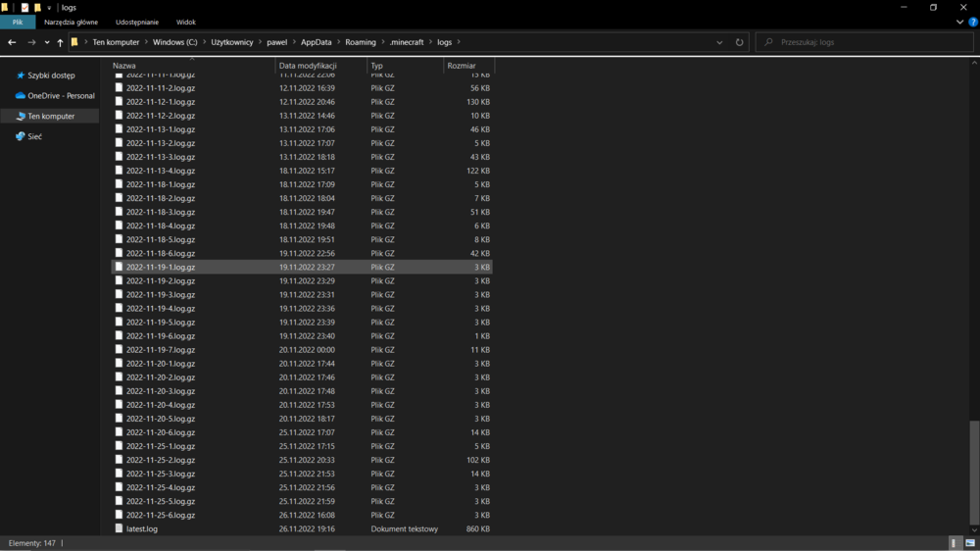
Task: Expand the chevron after '.minecraft' breadcrumb
Action: (x=430, y=42)
